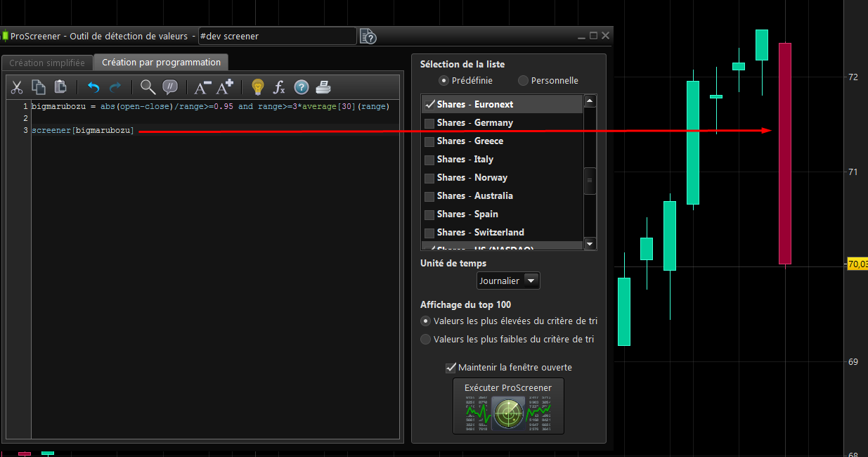Switch to Création simplifiée tab
This screenshot has width=868, height=457.
(x=47, y=63)
